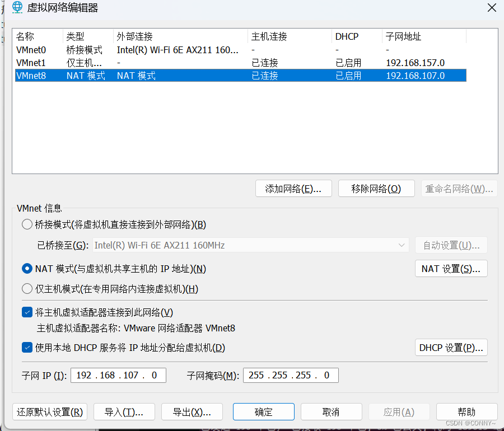
Task: Open NAT 设置(S)... dialog
Action: (x=451, y=269)
